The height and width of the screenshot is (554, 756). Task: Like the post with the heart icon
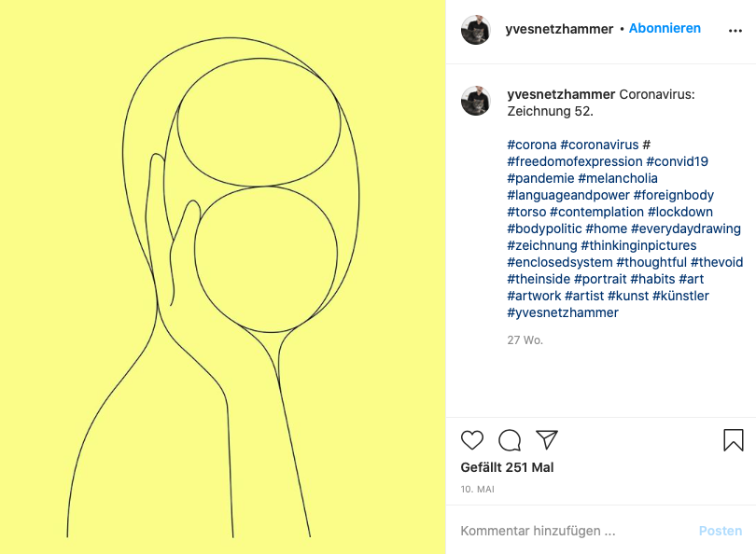pos(472,440)
